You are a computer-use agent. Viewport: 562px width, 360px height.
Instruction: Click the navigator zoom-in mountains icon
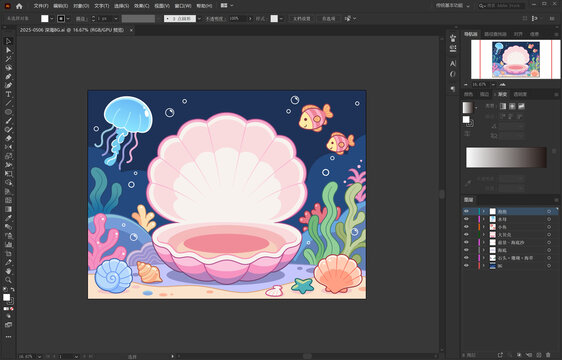tap(503, 85)
